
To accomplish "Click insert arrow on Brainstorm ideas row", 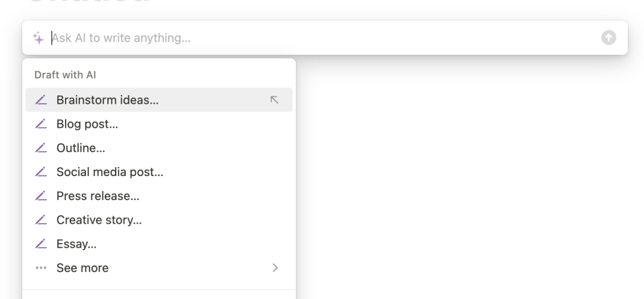I will [274, 100].
